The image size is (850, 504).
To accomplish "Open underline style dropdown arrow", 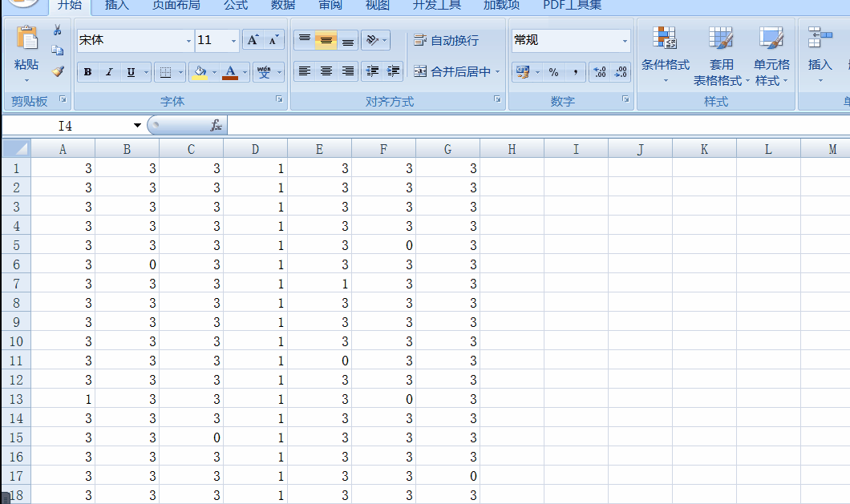I will pos(146,71).
